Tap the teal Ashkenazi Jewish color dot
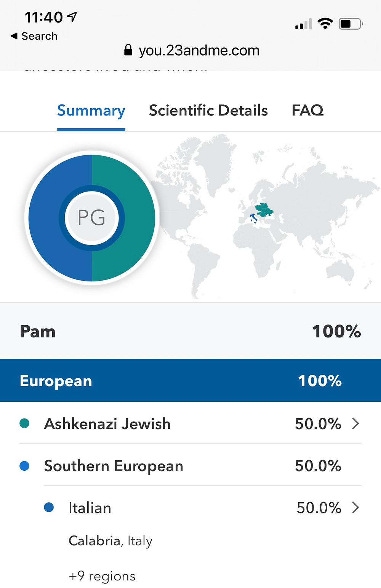This screenshot has height=588, width=381. click(x=24, y=423)
